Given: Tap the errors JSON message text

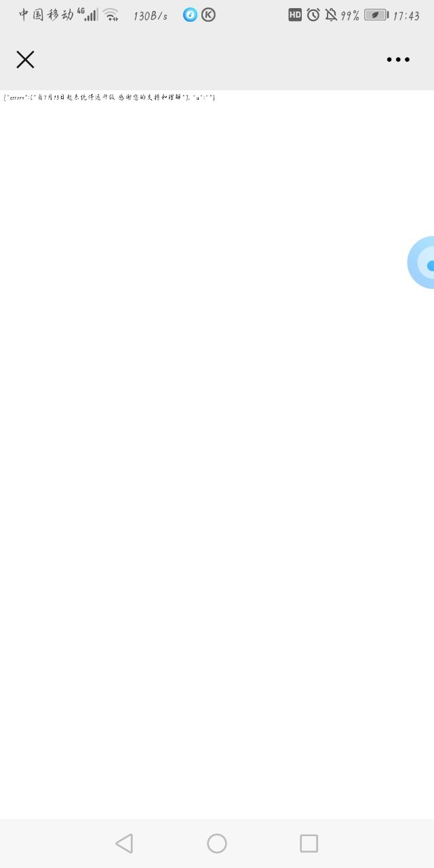Looking at the screenshot, I should [x=109, y=98].
